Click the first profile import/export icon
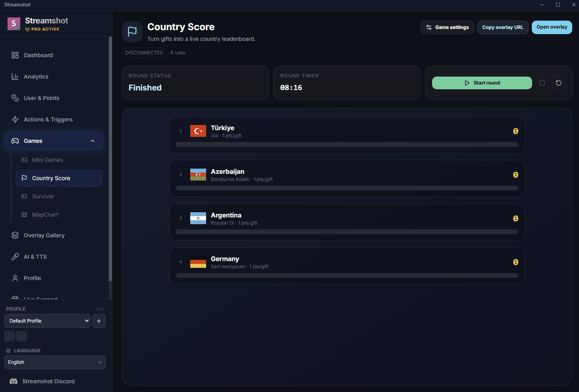Viewport: 579px width, 392px height. [x=10, y=336]
